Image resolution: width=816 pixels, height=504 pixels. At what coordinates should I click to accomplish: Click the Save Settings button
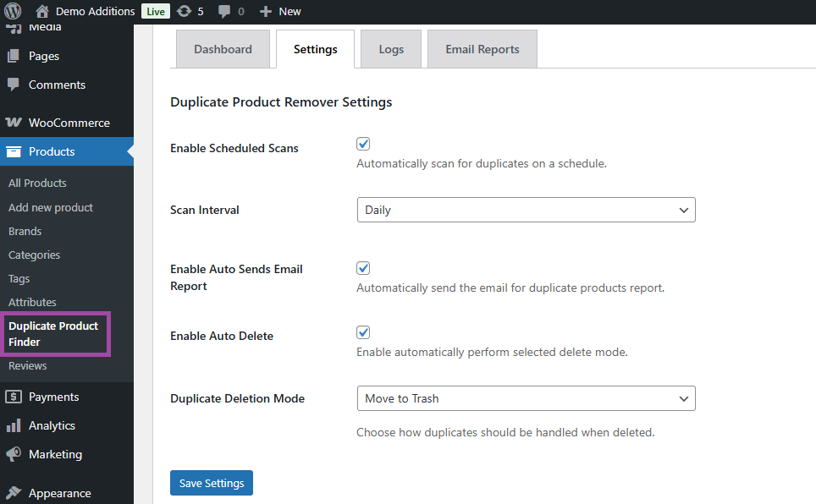(x=212, y=483)
